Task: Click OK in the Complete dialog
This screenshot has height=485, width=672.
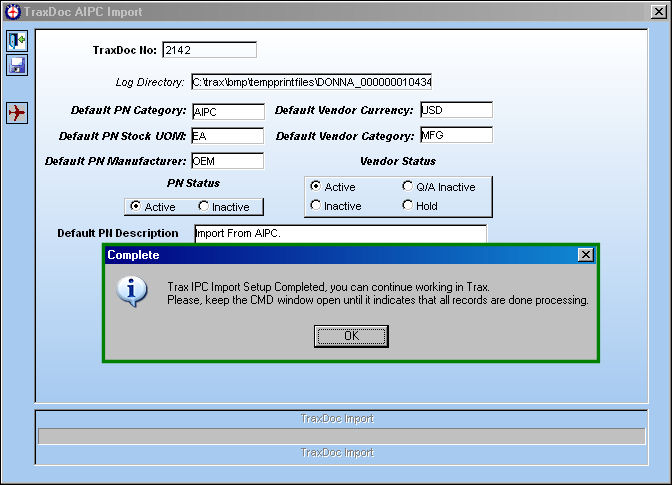Action: (351, 336)
